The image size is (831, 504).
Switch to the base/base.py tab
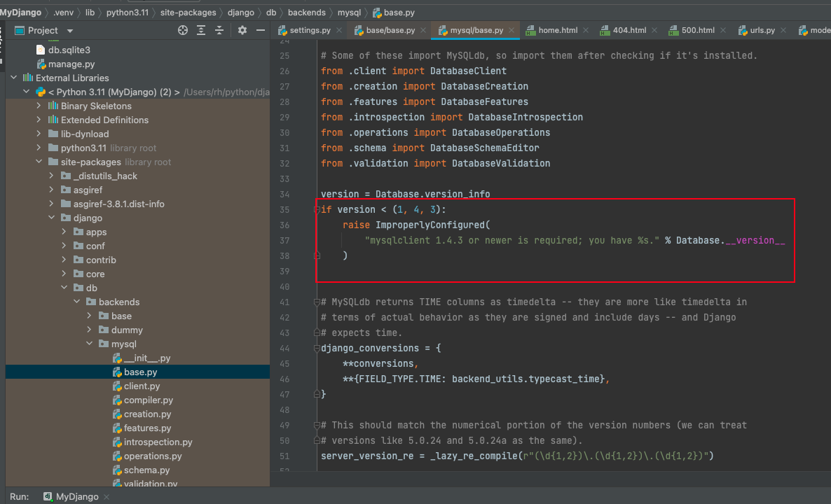[390, 30]
